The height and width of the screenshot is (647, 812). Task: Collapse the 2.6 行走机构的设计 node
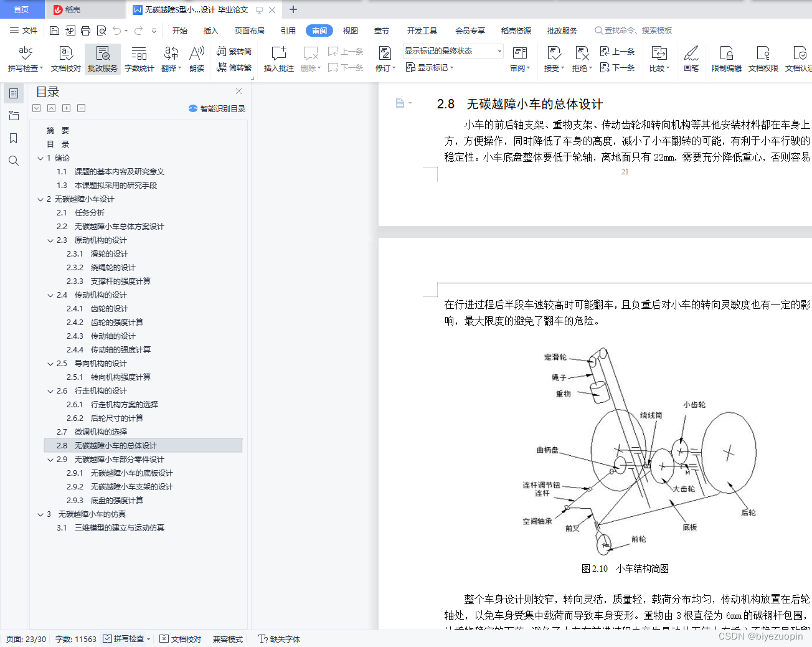[50, 391]
